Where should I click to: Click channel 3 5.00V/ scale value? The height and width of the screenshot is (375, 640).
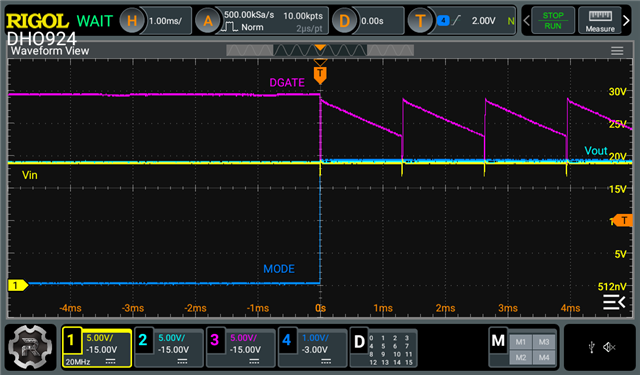[243, 338]
